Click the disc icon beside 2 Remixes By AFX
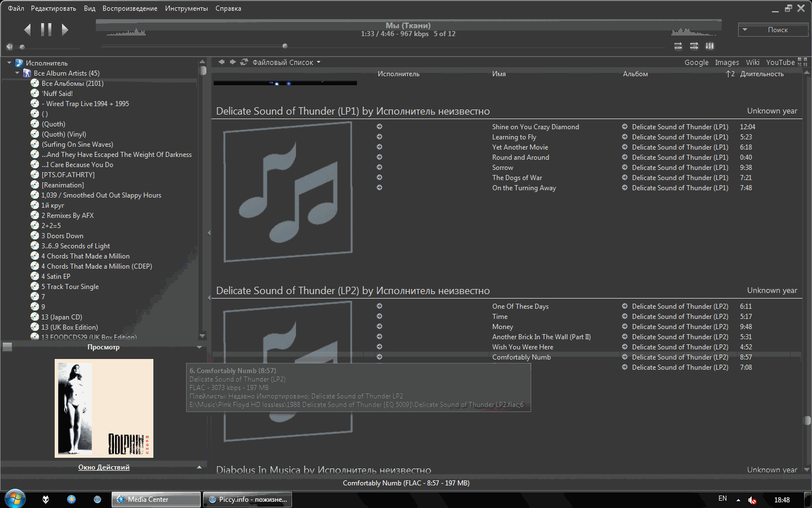The image size is (812, 508). [34, 215]
